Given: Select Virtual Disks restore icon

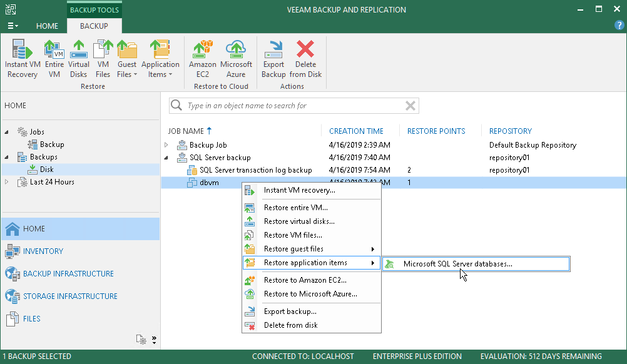Looking at the screenshot, I should (78, 59).
